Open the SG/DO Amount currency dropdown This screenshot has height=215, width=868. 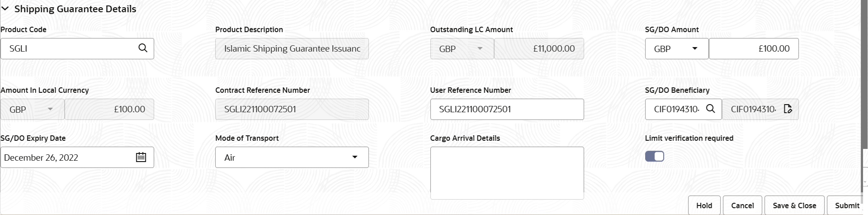tap(676, 49)
